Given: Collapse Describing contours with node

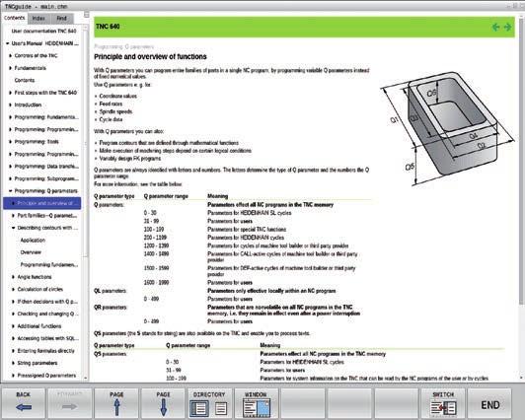Looking at the screenshot, I should point(14,228).
